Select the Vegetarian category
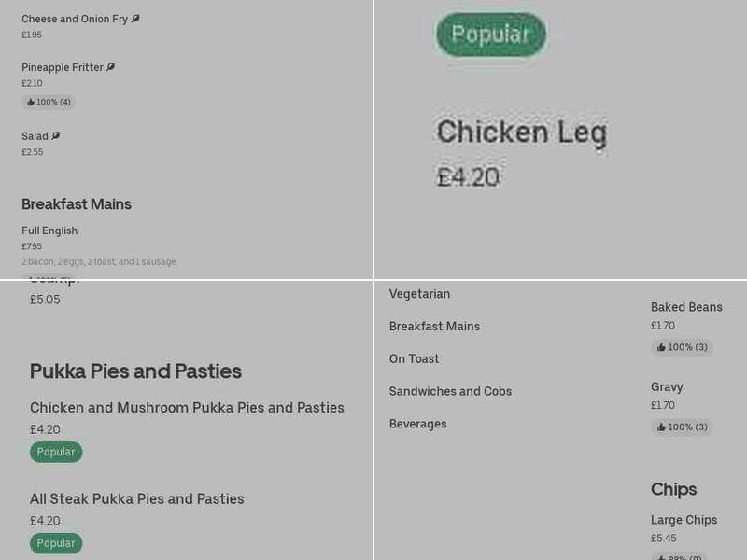 (x=419, y=293)
